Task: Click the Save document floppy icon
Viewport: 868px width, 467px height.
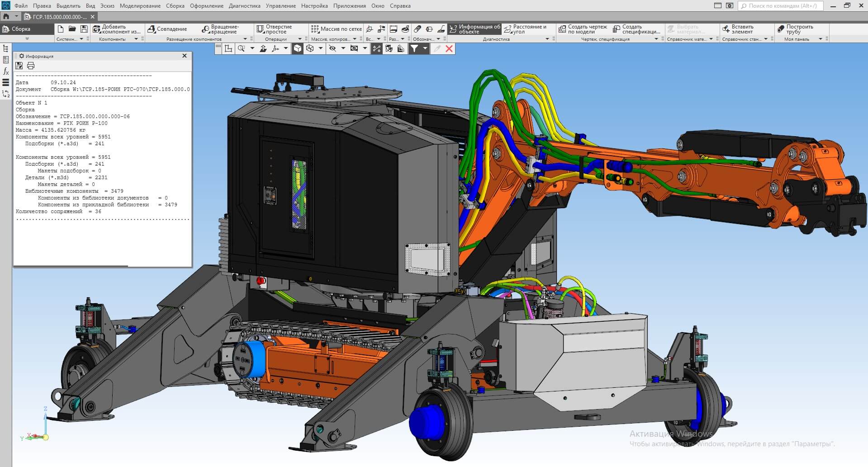Action: pyautogui.click(x=84, y=29)
